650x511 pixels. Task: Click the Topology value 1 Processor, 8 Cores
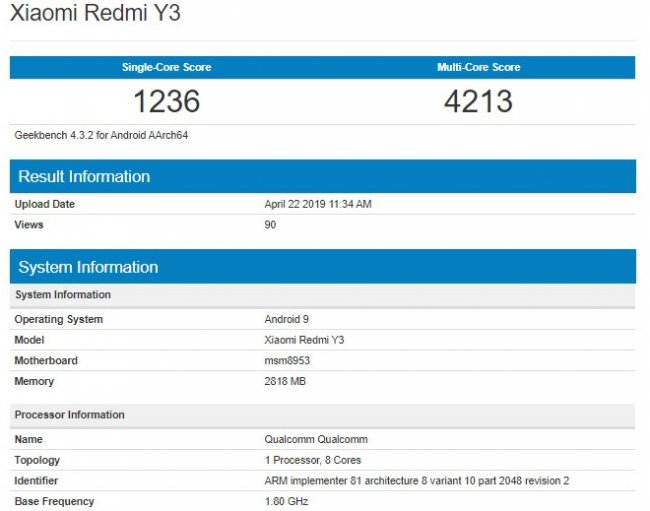(314, 460)
